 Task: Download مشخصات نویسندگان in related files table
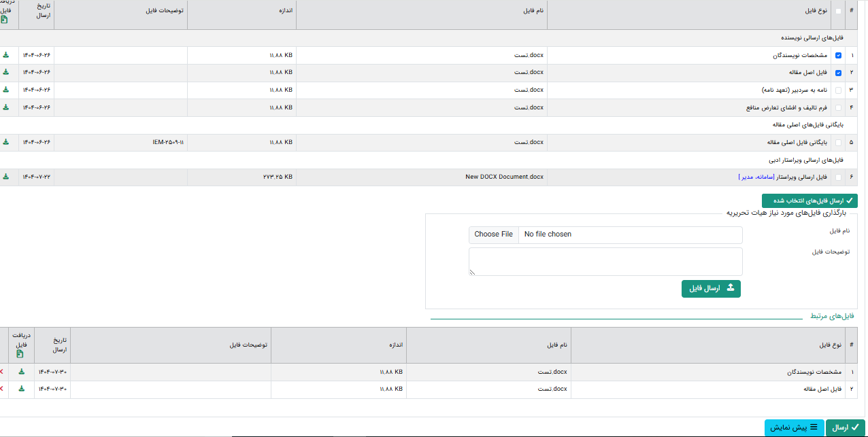pos(21,372)
